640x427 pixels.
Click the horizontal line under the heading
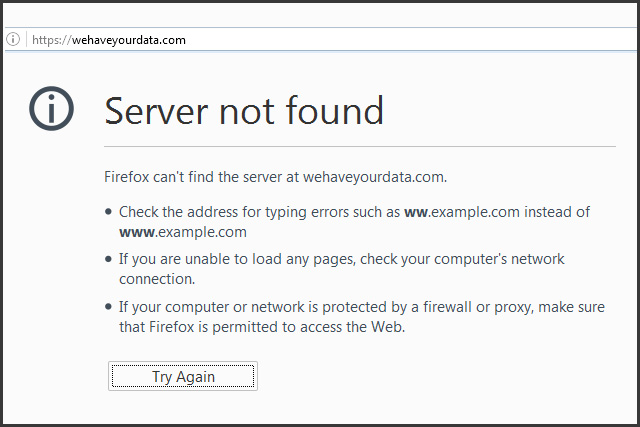[x=360, y=147]
